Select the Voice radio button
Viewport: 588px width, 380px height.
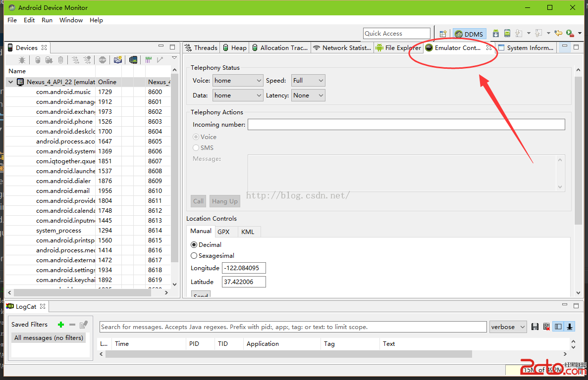(x=196, y=137)
